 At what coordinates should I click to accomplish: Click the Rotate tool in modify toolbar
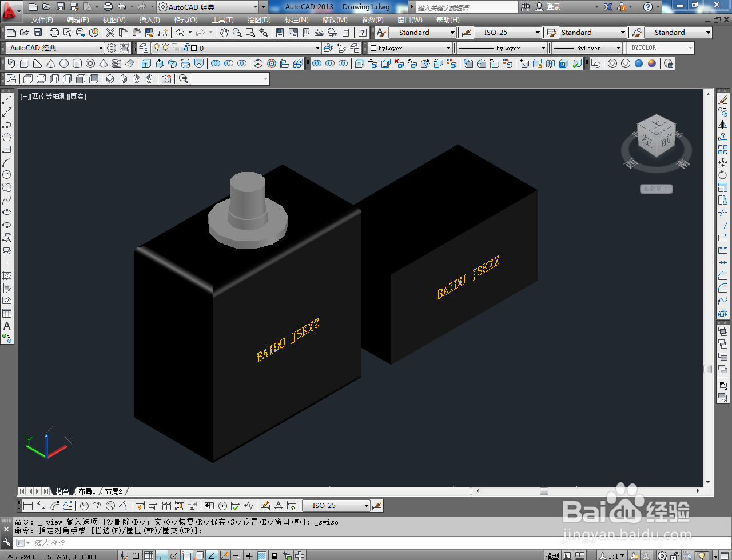click(723, 175)
